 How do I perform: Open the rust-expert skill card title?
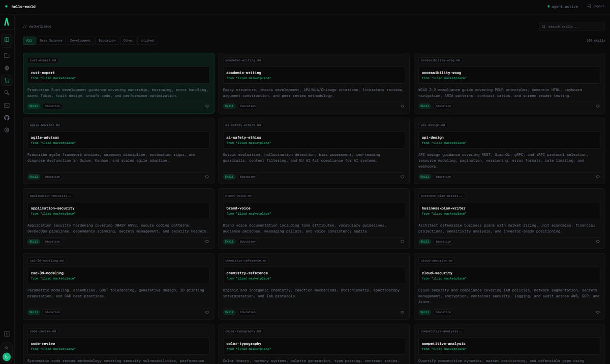(x=43, y=73)
